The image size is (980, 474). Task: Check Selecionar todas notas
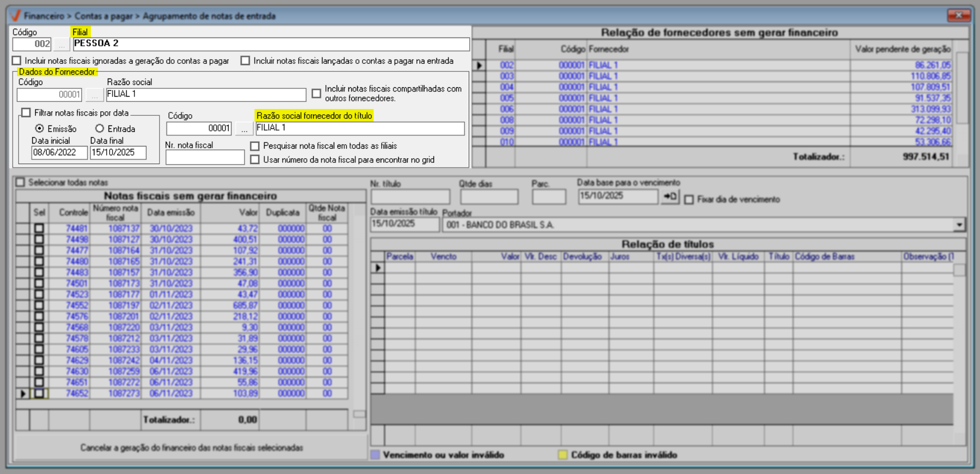point(21,182)
